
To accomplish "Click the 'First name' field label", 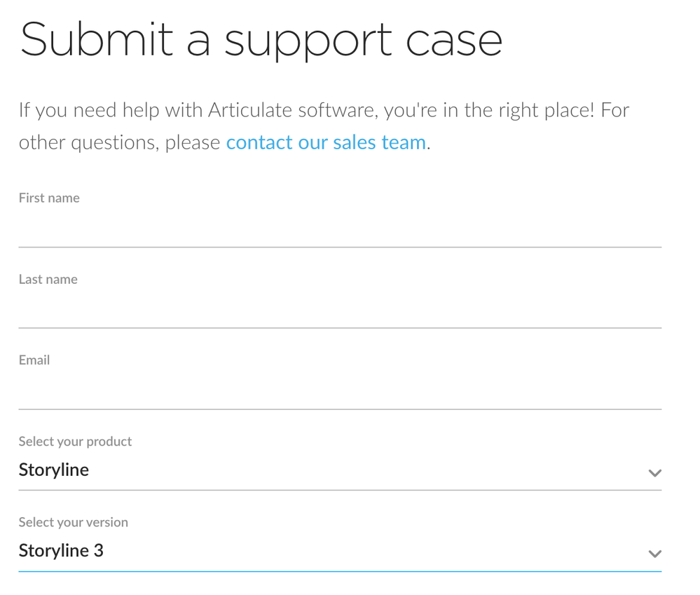I will coord(49,198).
